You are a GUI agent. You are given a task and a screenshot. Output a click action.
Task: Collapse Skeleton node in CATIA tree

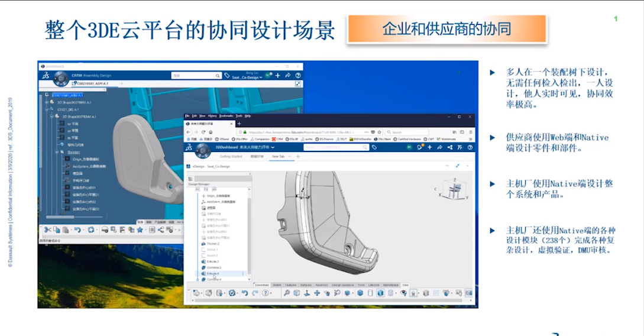[x=57, y=152]
